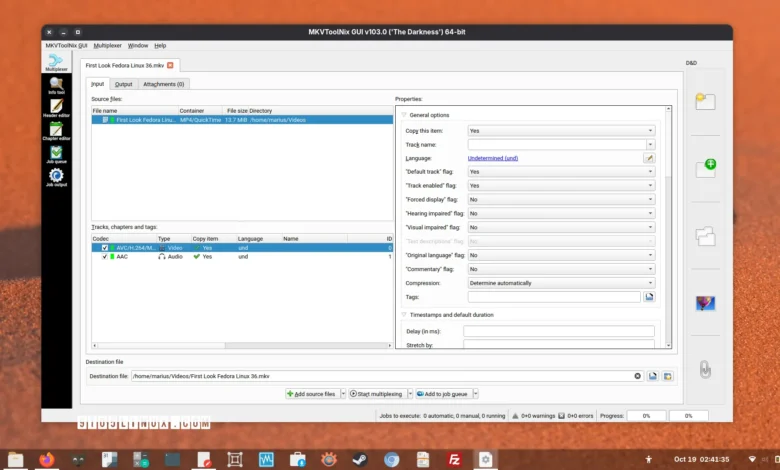Switch to the Input tab
This screenshot has width=780, height=470.
[x=98, y=84]
